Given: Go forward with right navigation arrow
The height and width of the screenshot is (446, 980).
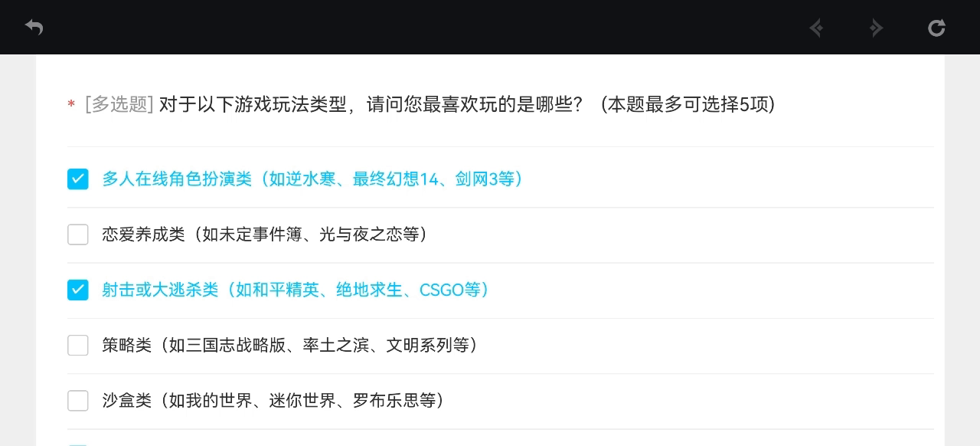Looking at the screenshot, I should click(877, 28).
